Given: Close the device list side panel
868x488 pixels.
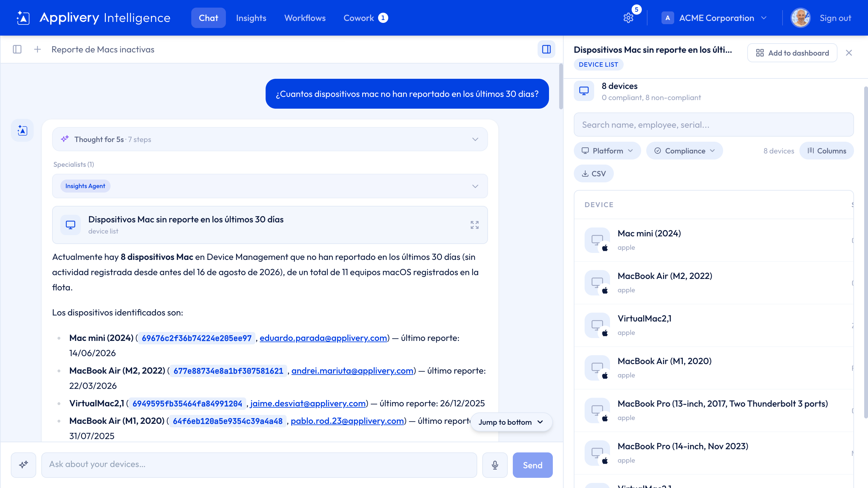Looking at the screenshot, I should (x=849, y=53).
